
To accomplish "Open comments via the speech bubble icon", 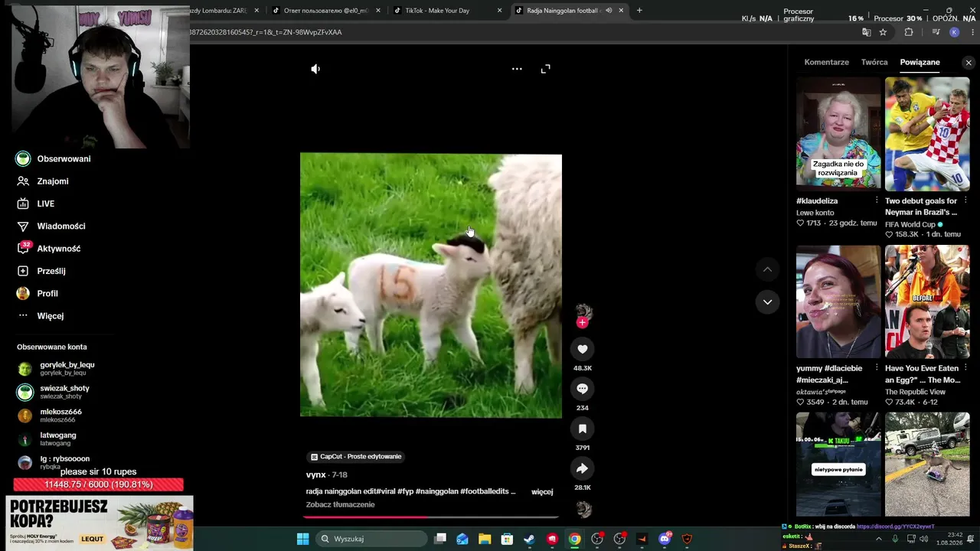I will (x=582, y=389).
